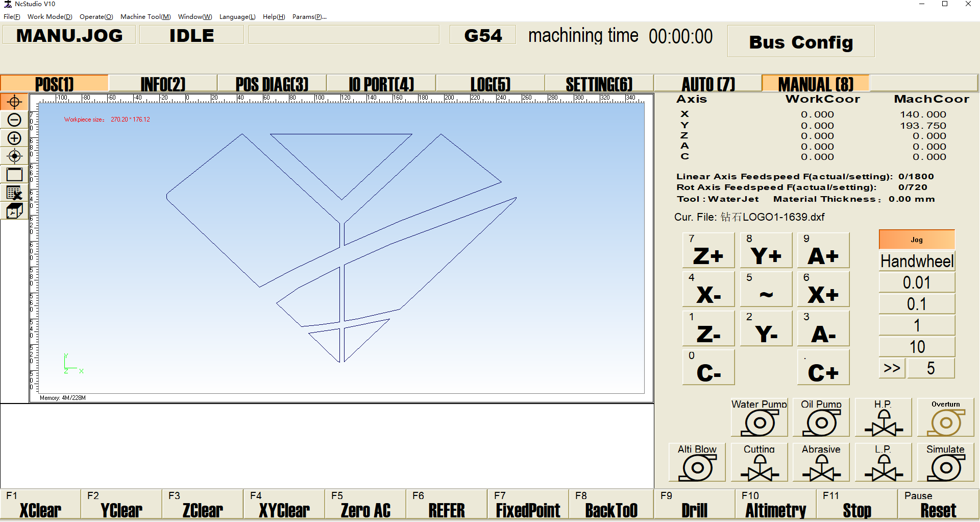Open the File menu
This screenshot has height=522, width=980.
pos(12,17)
